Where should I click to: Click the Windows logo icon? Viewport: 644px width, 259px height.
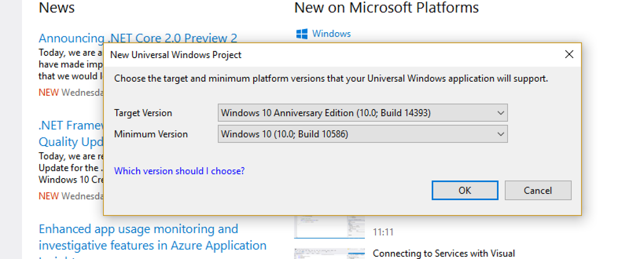coord(302,34)
